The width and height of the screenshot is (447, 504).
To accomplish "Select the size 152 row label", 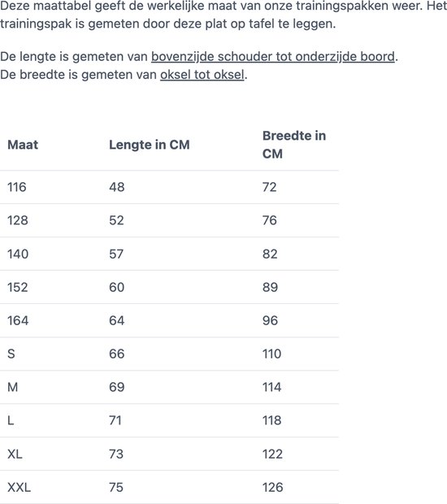I will 18,287.
